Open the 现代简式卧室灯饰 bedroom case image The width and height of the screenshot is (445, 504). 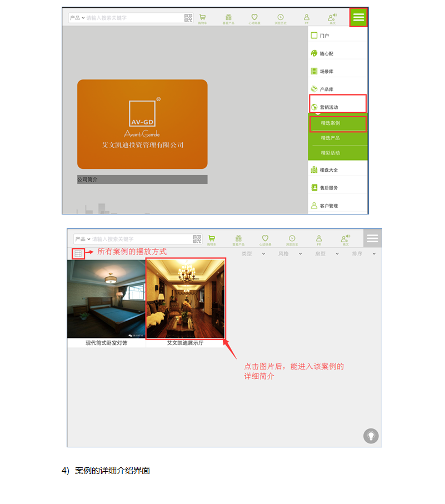(x=106, y=299)
